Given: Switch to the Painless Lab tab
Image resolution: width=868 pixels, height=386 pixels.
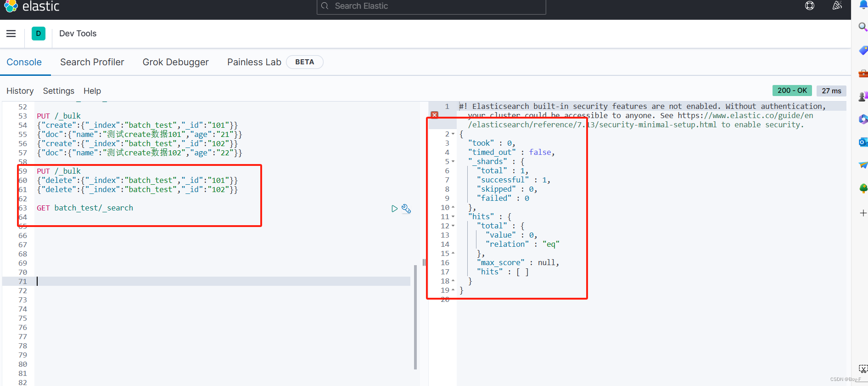Looking at the screenshot, I should pyautogui.click(x=254, y=62).
